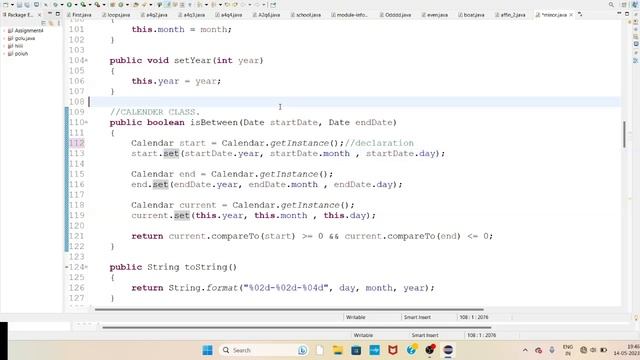Open the Debug dropdown arrow
The height and width of the screenshot is (360, 640).
(x=62, y=5)
